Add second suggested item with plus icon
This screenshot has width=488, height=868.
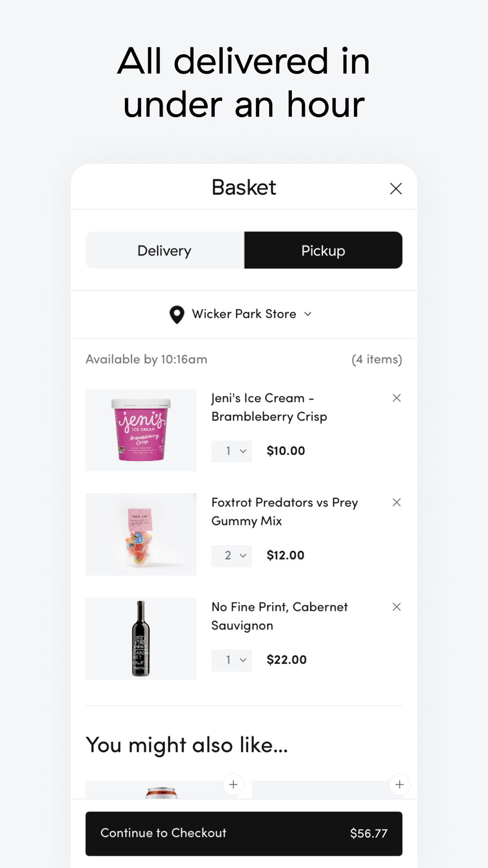coord(400,785)
